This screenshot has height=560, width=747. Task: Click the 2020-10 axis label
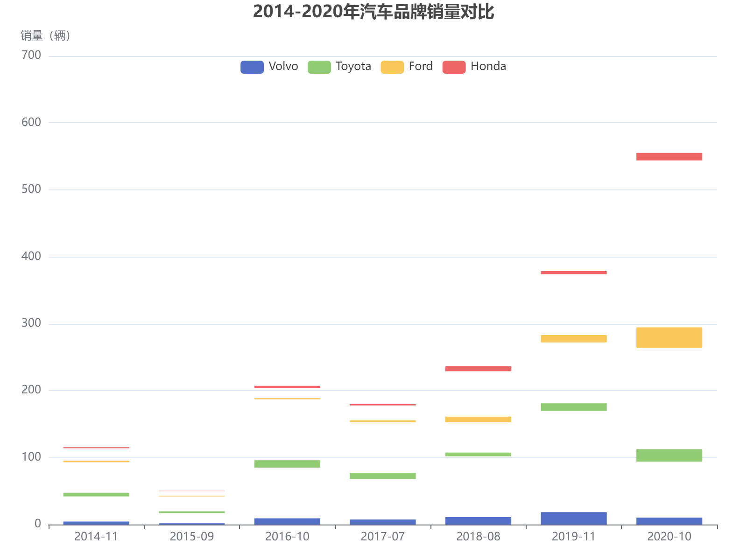(x=669, y=537)
